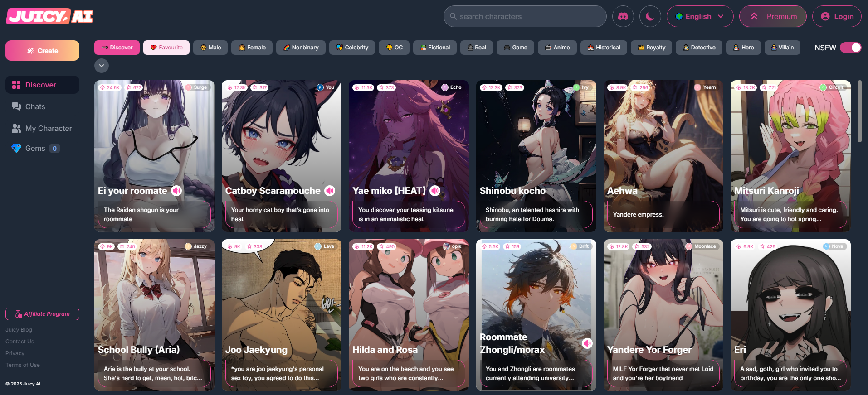The height and width of the screenshot is (395, 868).
Task: Click creator Surge on Ei card
Action: 197,87
